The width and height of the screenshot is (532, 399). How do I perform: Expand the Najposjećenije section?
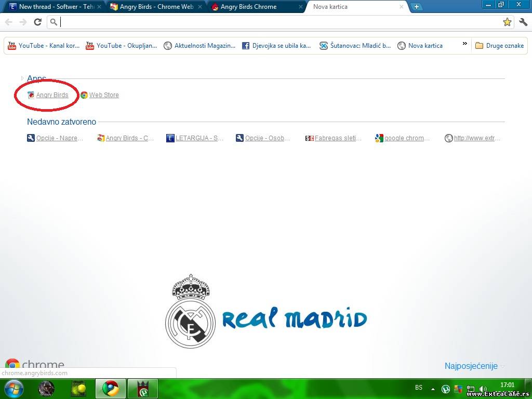pos(475,366)
